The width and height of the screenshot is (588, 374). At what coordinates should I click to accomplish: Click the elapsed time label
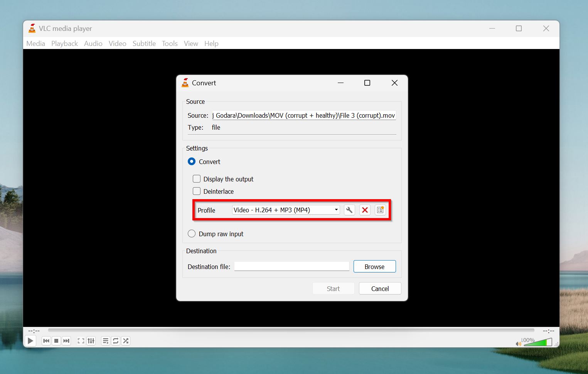coord(34,331)
